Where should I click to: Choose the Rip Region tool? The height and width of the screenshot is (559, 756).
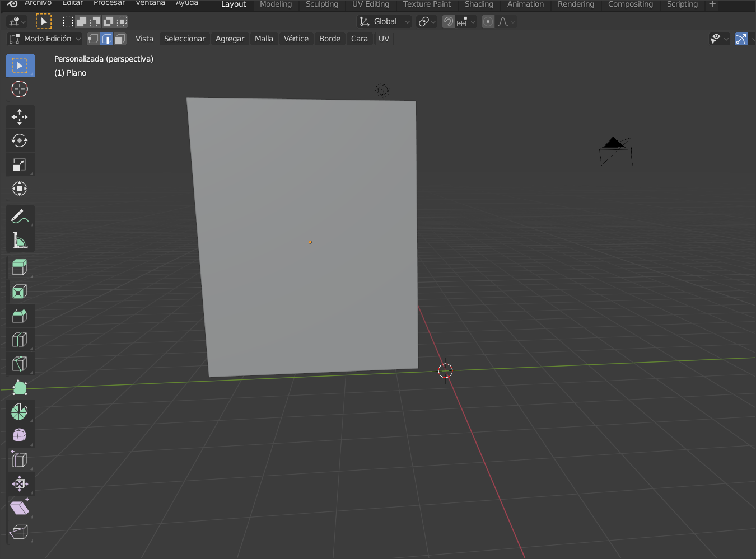[x=20, y=532]
